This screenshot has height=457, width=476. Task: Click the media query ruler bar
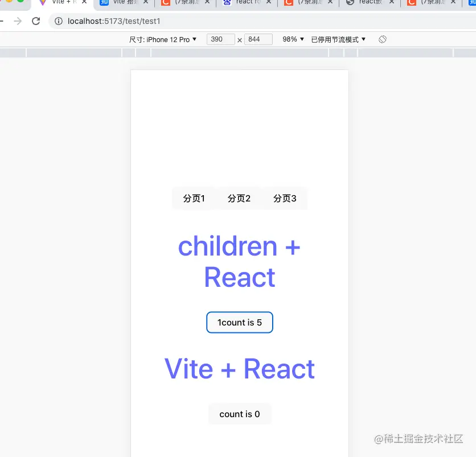pos(238,53)
